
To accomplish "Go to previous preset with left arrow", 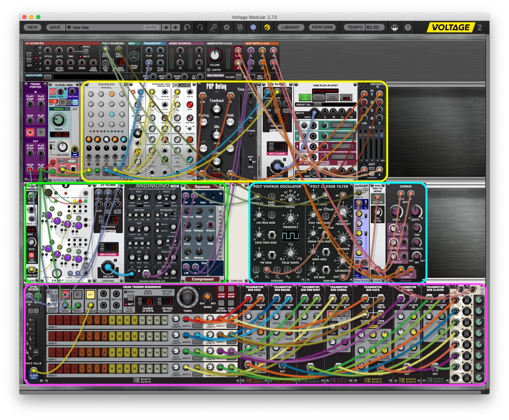I will pyautogui.click(x=166, y=27).
